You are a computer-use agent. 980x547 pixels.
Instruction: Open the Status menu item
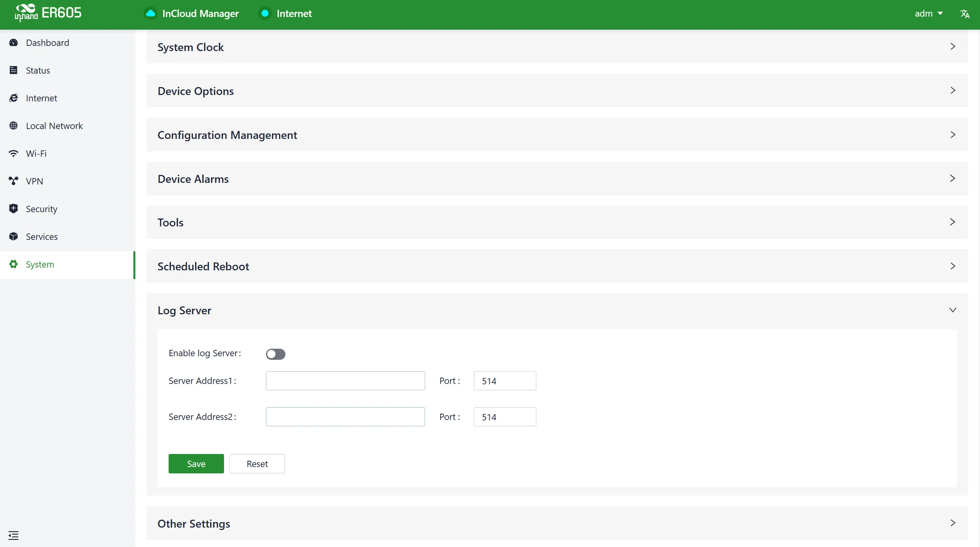[67, 70]
